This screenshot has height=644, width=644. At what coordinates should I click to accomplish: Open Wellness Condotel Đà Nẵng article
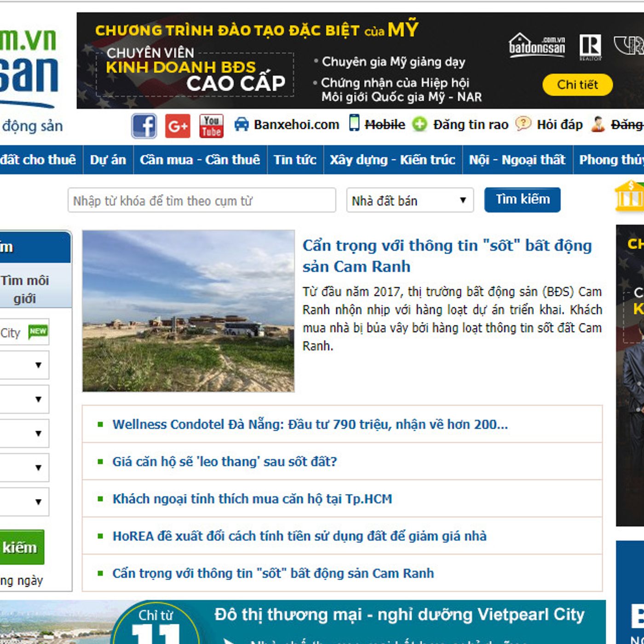tap(310, 424)
